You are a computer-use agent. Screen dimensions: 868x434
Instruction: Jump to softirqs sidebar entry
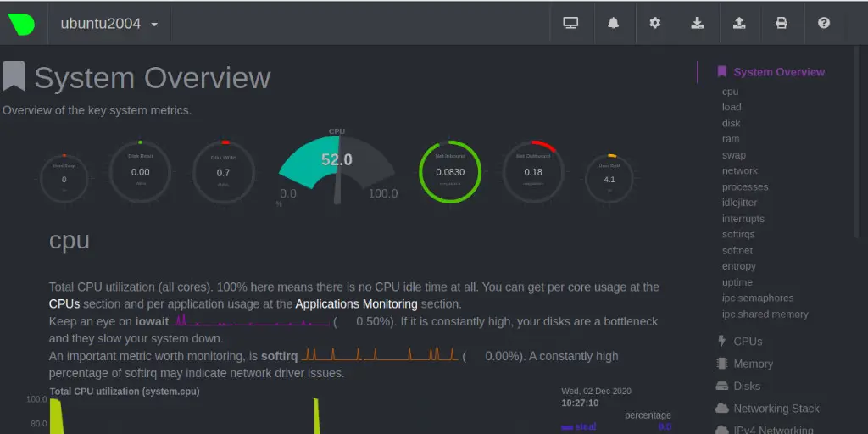click(x=738, y=234)
